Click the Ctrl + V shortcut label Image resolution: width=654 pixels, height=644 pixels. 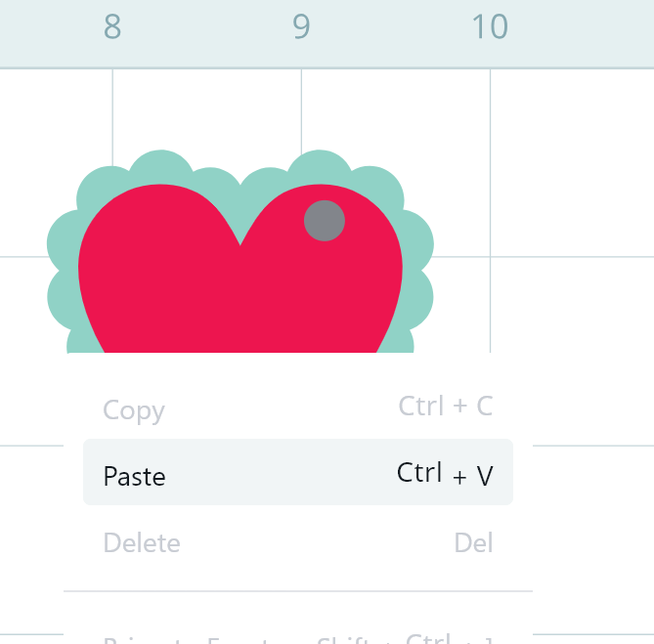point(445,474)
